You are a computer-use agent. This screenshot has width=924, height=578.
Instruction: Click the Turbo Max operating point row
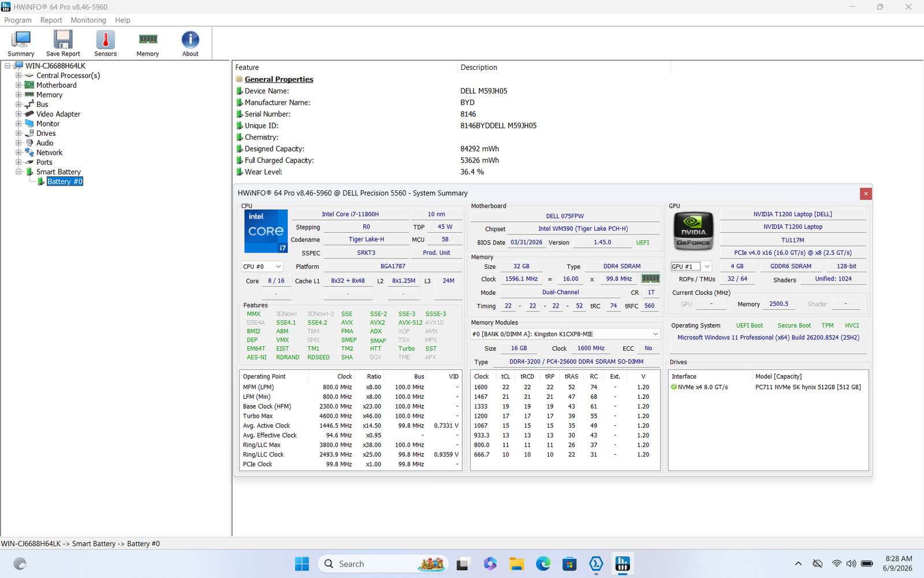point(351,416)
